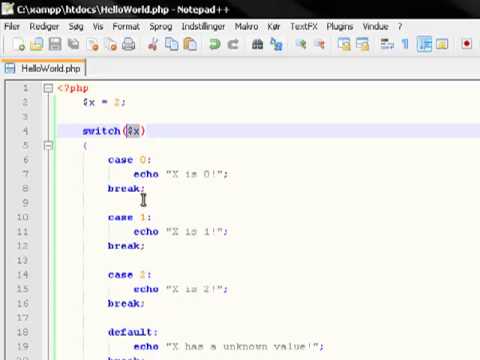Toggle Word wrap toolbar icon
Viewport: 480px width, 360px height.
click(387, 44)
